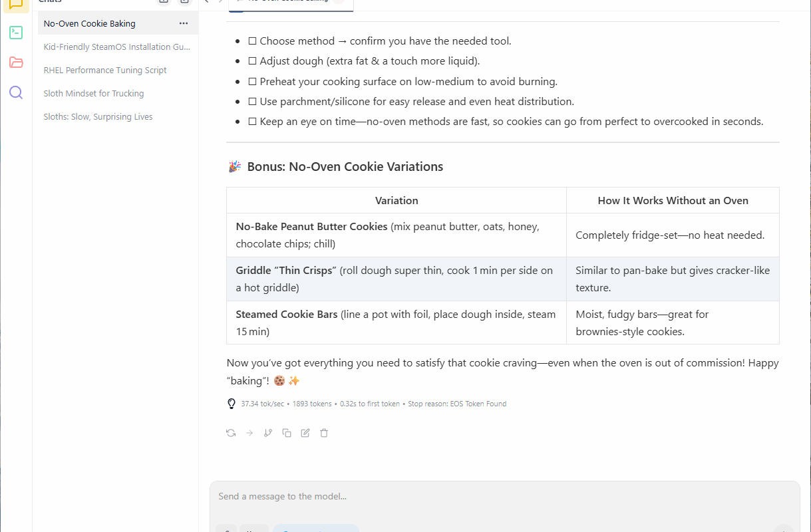Click the lightbulb icon beside generation stats
The height and width of the screenshot is (532, 811).
(x=232, y=404)
